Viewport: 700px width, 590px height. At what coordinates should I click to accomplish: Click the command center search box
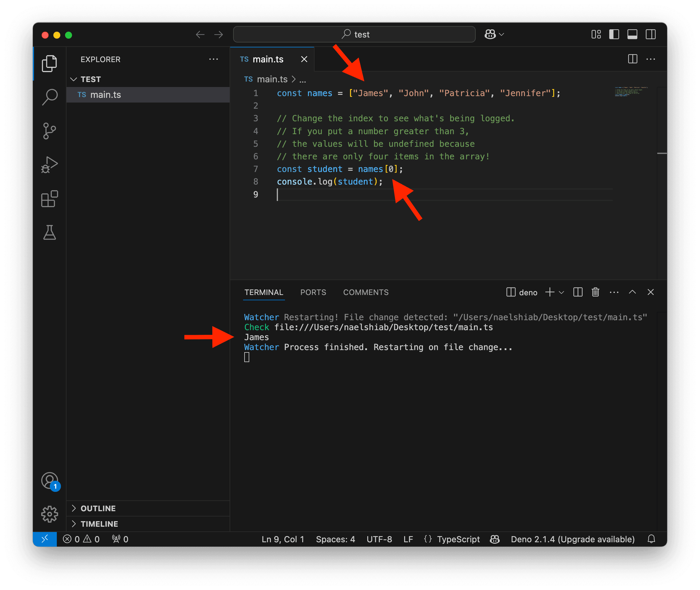point(354,34)
